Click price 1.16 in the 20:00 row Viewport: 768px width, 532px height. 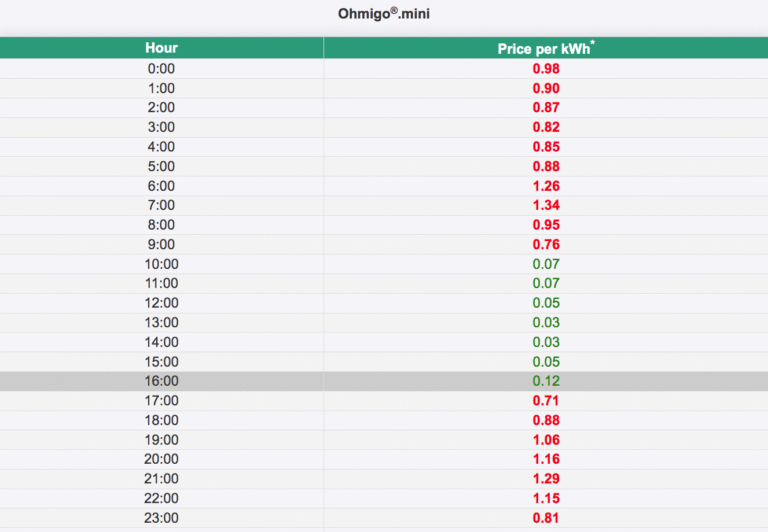pyautogui.click(x=546, y=459)
